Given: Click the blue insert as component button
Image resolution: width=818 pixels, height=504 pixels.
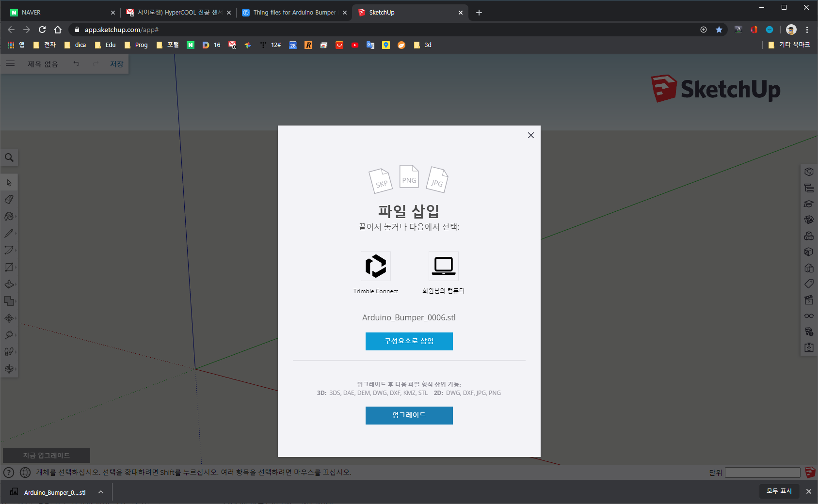Looking at the screenshot, I should point(409,341).
